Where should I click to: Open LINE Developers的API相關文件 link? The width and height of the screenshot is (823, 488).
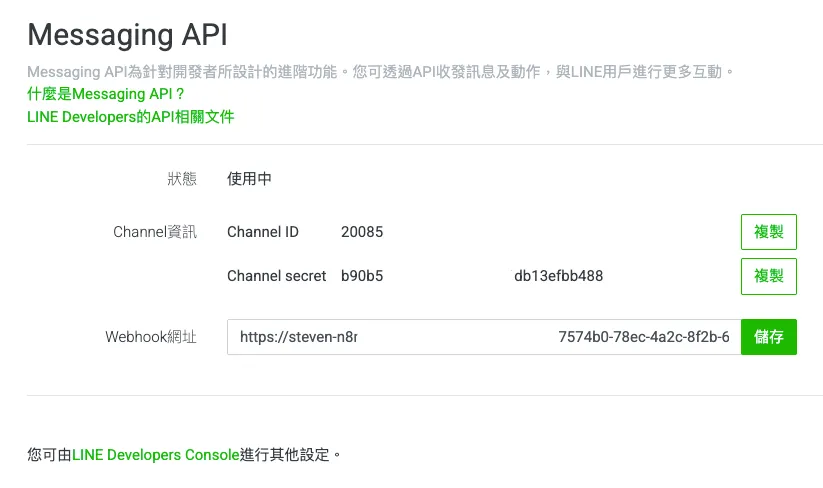coord(131,116)
